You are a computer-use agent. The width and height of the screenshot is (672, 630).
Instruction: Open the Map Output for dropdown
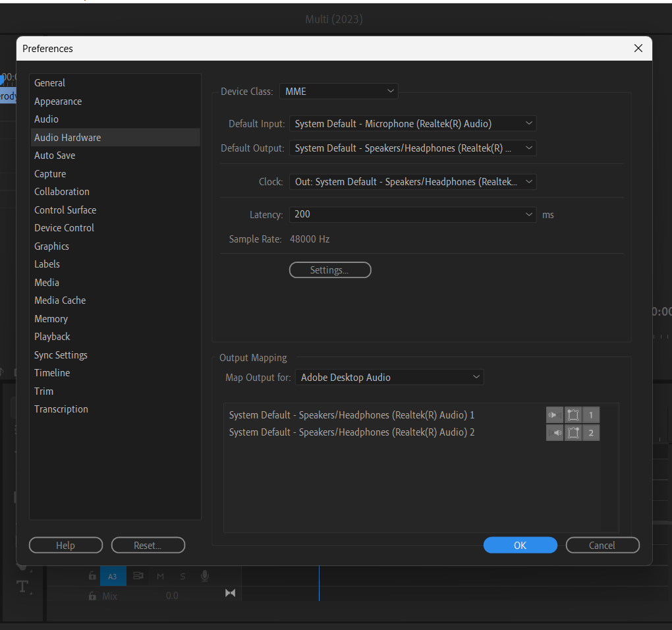click(x=389, y=377)
